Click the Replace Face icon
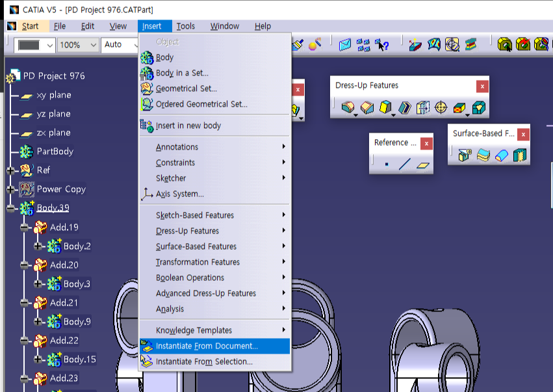This screenshot has height=392, width=553. pyautogui.click(x=478, y=107)
